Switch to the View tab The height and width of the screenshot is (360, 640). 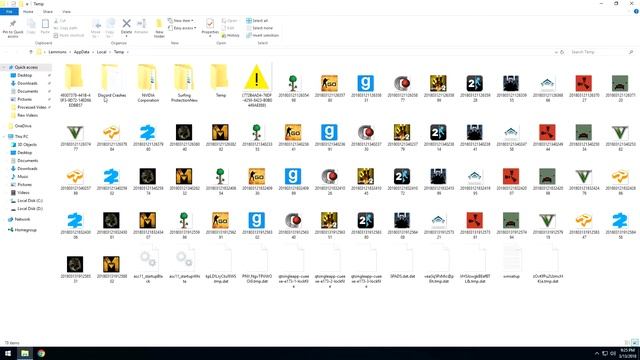point(67,11)
